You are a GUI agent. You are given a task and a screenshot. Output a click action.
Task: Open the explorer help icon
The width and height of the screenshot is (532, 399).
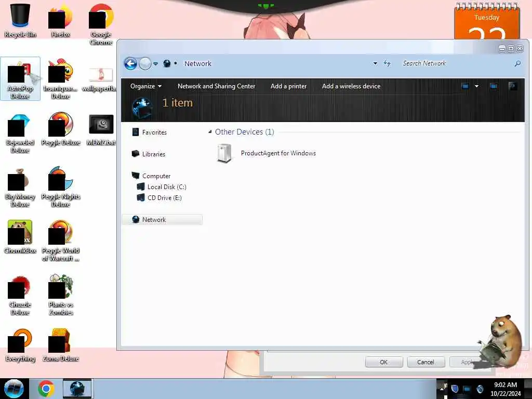[512, 86]
